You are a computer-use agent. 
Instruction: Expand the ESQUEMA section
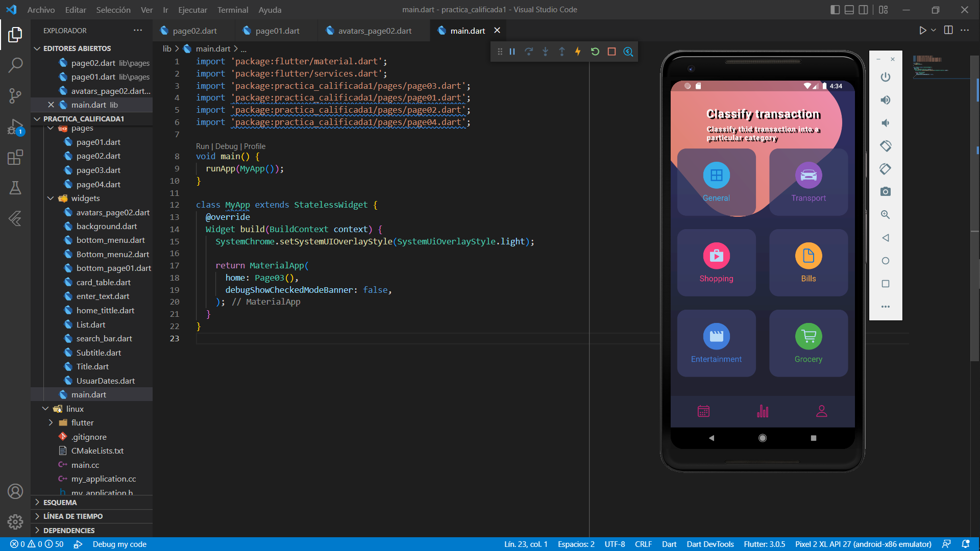click(92, 503)
